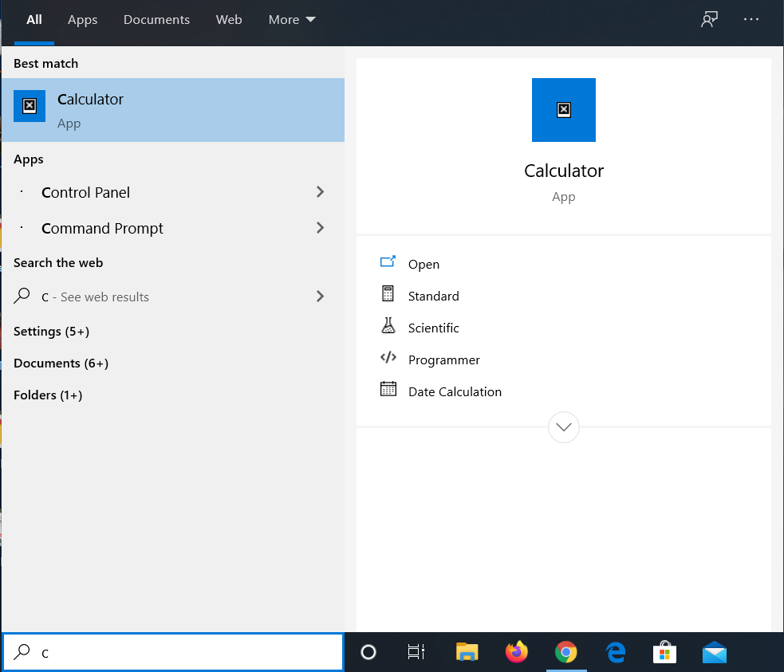Image resolution: width=784 pixels, height=672 pixels.
Task: Click the Calculator icon in best match
Action: tap(30, 106)
